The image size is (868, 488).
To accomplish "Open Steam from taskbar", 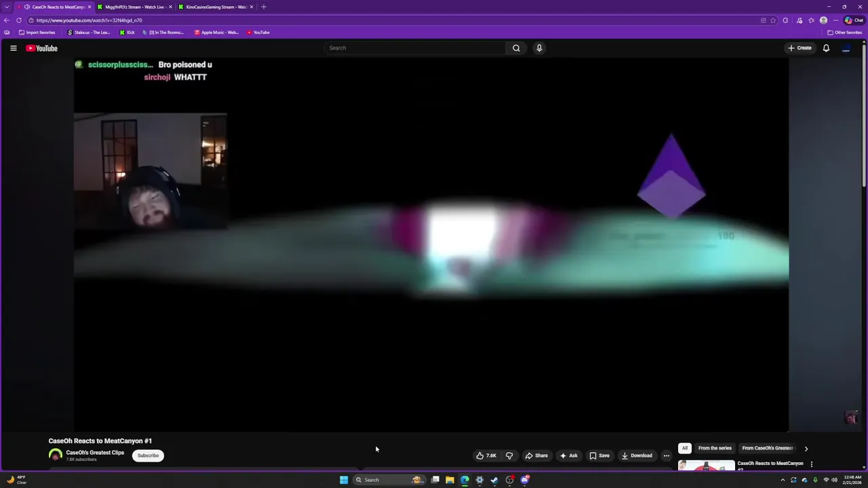I will (x=494, y=480).
